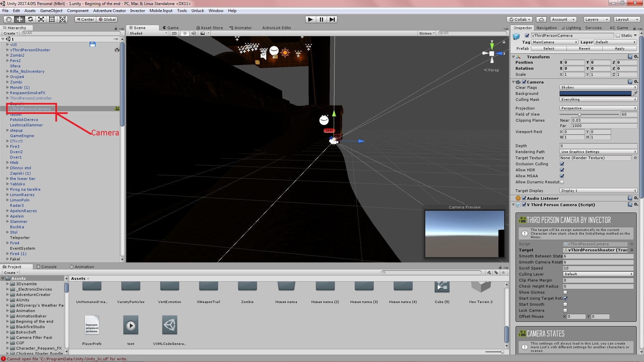Open Audio Listener gear menu
644x362 pixels.
coord(636,198)
